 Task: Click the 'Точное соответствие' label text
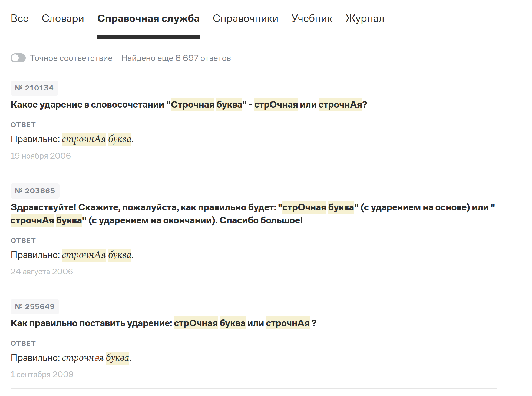pyautogui.click(x=71, y=58)
